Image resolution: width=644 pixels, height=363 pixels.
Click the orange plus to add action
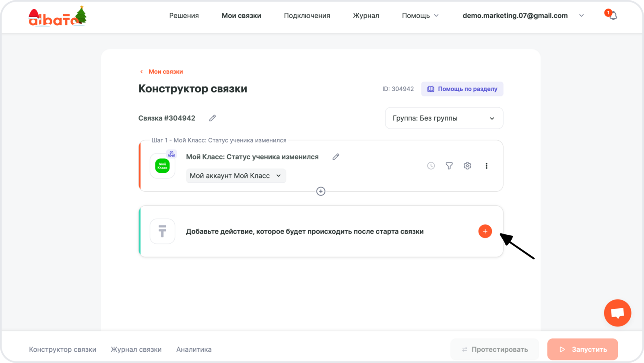(485, 231)
